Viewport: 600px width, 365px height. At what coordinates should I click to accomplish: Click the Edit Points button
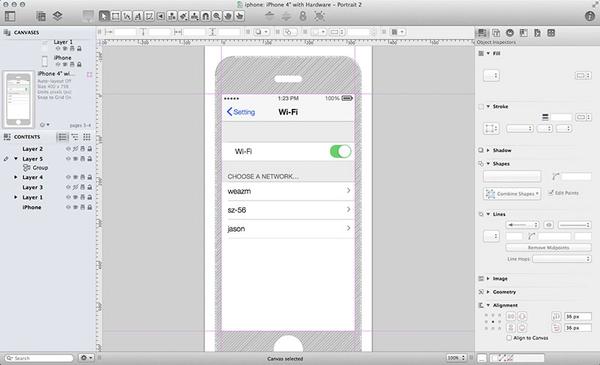coord(563,193)
